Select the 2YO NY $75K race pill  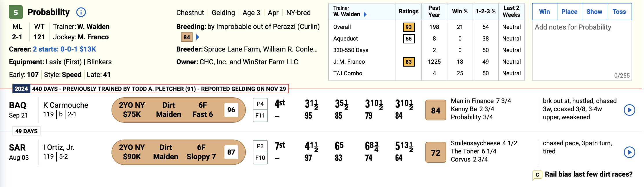tap(178, 110)
